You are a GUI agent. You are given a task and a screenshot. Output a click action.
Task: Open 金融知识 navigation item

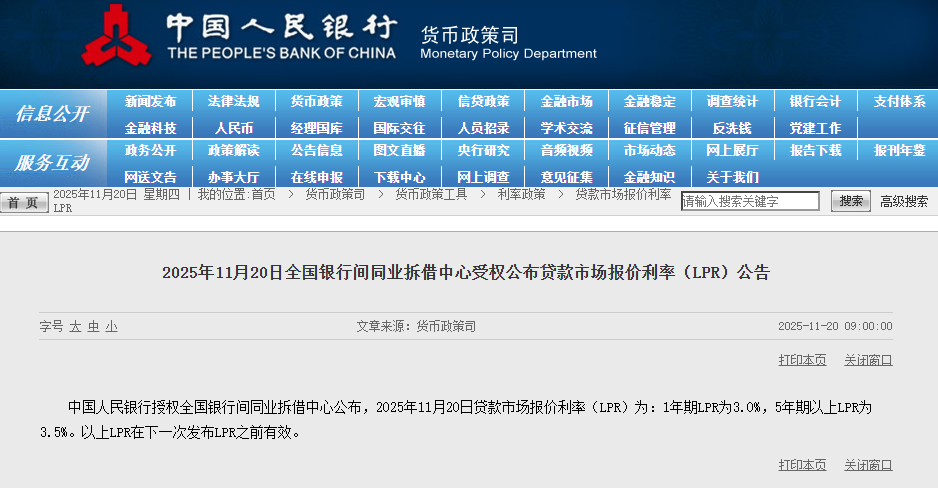650,177
